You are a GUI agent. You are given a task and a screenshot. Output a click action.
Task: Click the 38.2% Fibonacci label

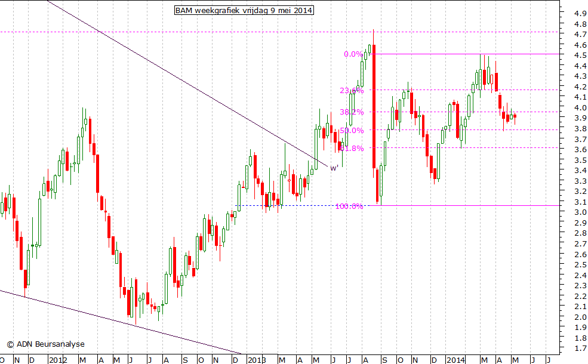[x=352, y=112]
